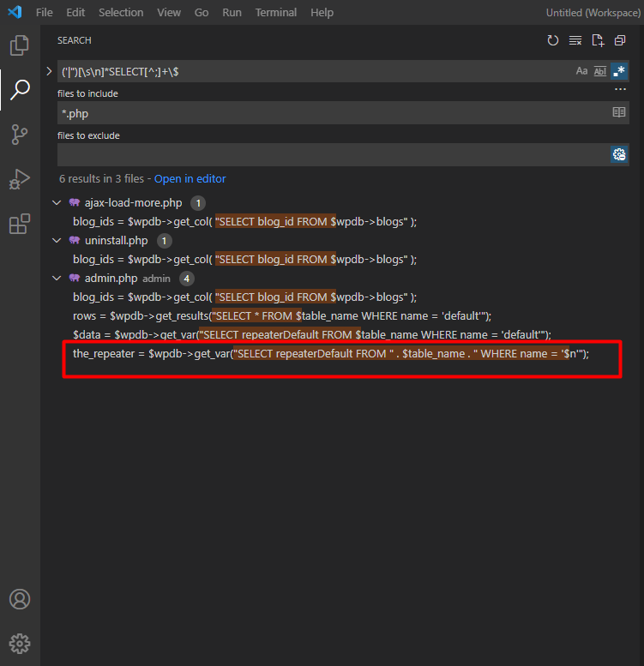This screenshot has height=666, width=644.
Task: Open the Accounts menu icon
Action: point(20,598)
